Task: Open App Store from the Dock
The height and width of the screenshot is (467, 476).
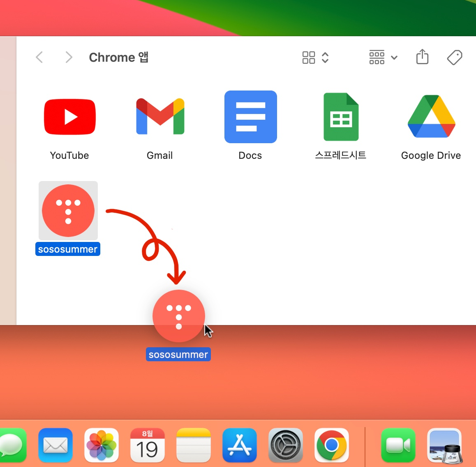Action: (240, 445)
